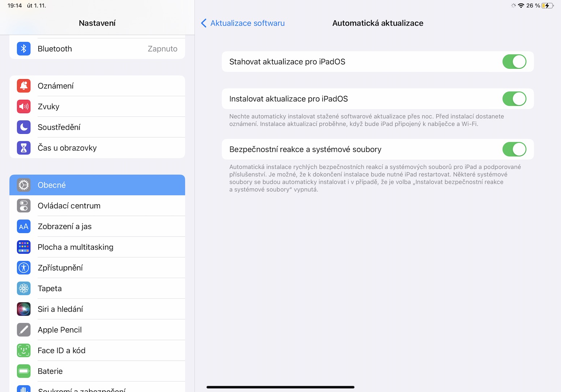The width and height of the screenshot is (561, 392).
Task: Tap the Face ID a kód icon
Action: tap(23, 350)
